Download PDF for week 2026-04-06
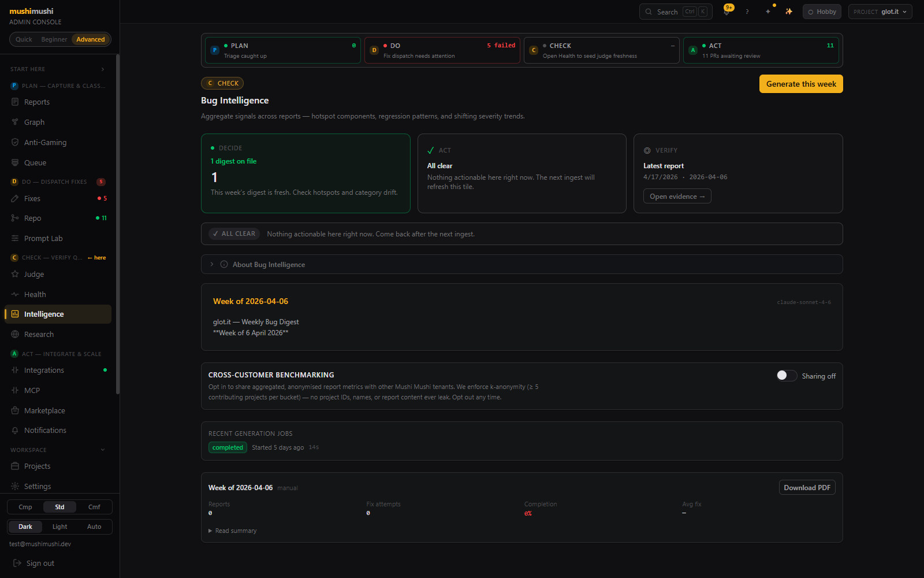This screenshot has width=924, height=578. pos(807,488)
